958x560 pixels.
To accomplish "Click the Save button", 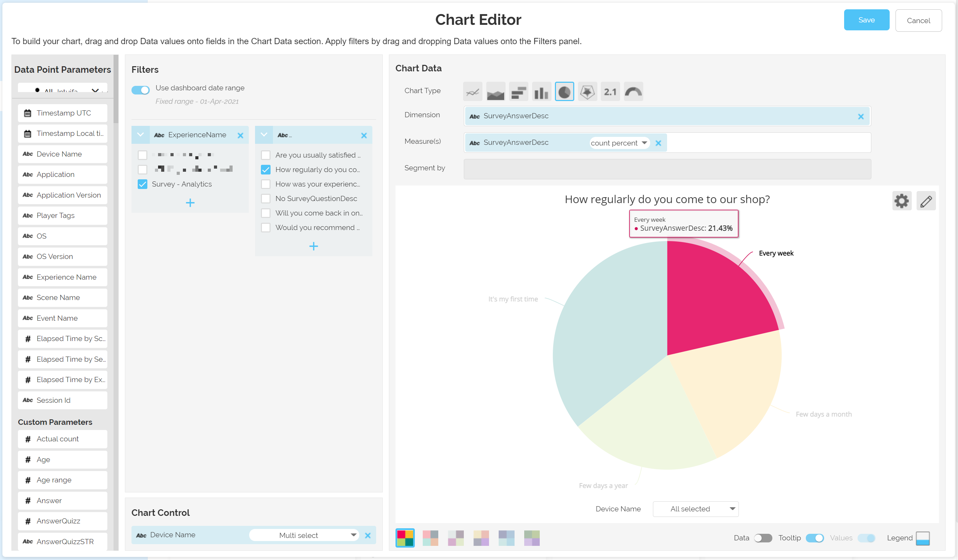I will [867, 20].
